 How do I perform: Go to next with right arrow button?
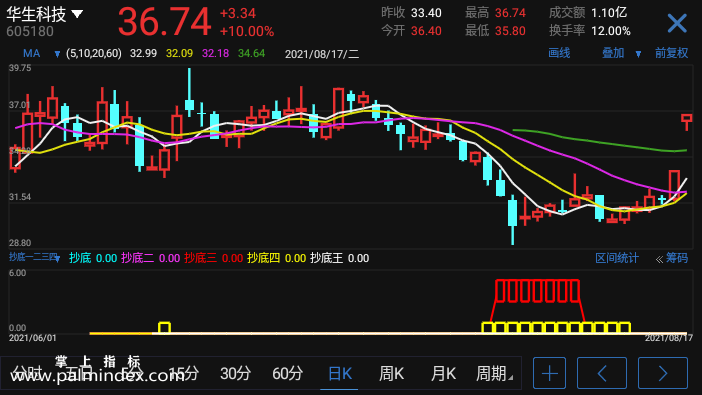[x=663, y=373]
